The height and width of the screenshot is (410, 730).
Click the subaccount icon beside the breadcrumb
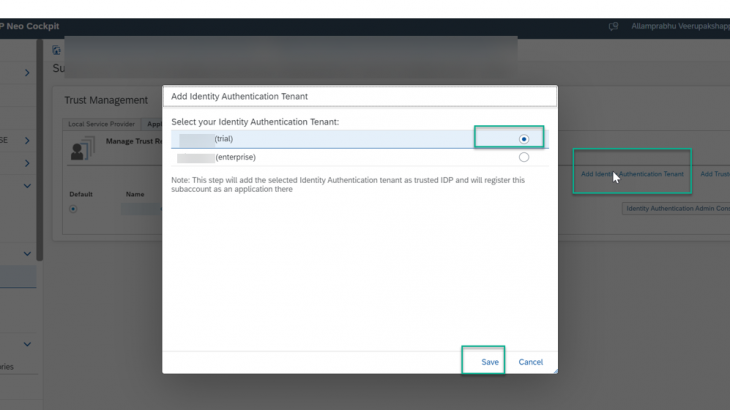pyautogui.click(x=57, y=50)
